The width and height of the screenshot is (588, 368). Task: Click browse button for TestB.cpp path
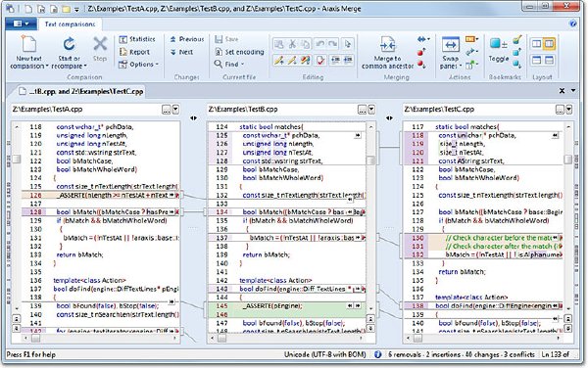click(362, 110)
